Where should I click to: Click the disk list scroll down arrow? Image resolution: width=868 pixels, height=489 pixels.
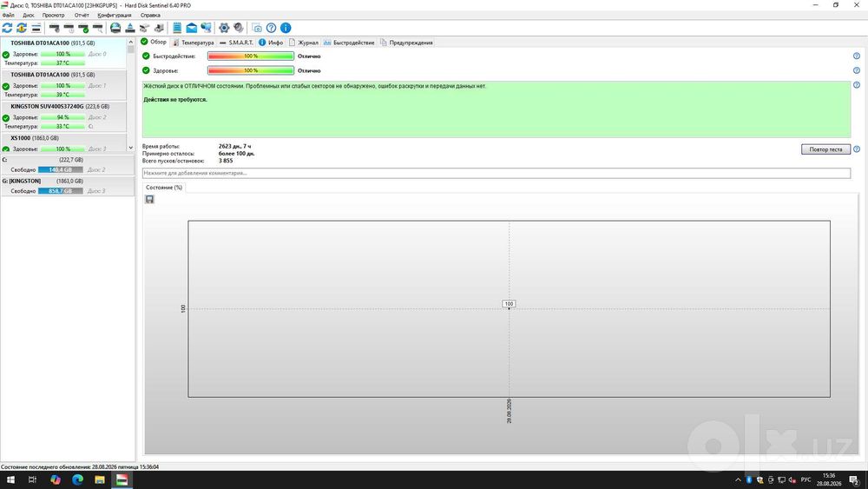(x=131, y=148)
